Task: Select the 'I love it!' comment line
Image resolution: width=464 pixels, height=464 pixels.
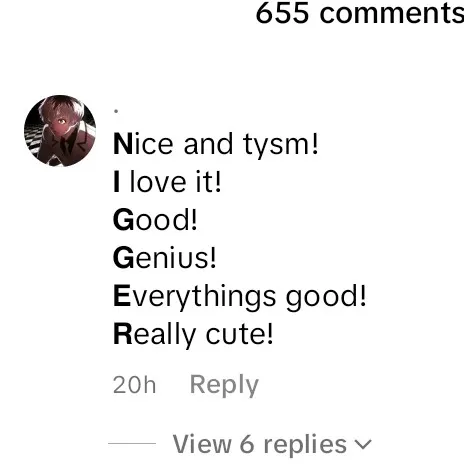Action: tap(167, 182)
